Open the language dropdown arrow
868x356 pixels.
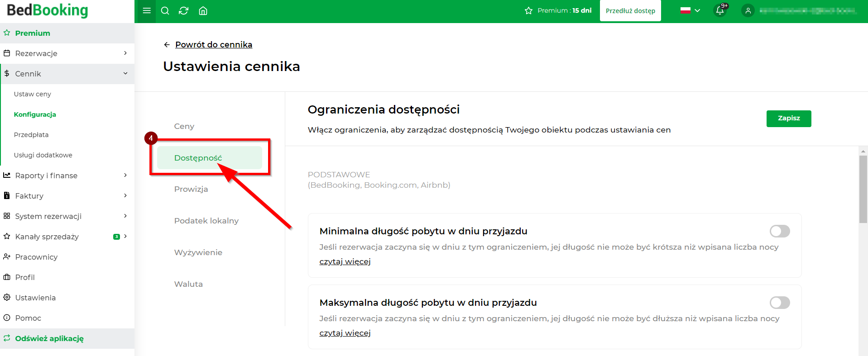click(x=697, y=10)
